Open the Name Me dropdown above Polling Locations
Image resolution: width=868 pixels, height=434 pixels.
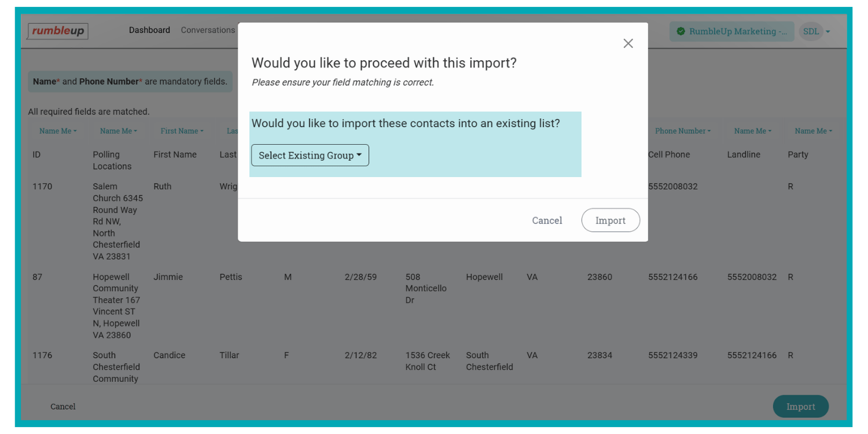[118, 131]
